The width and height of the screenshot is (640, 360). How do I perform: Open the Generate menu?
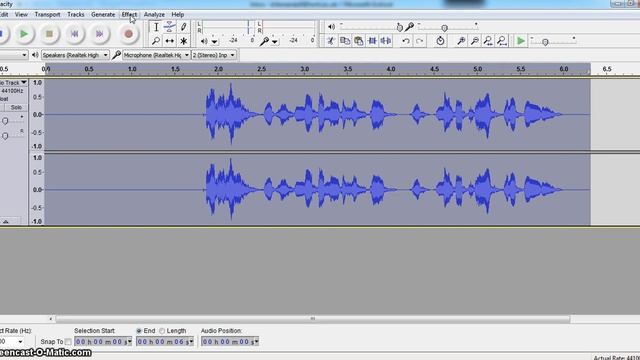pyautogui.click(x=103, y=14)
